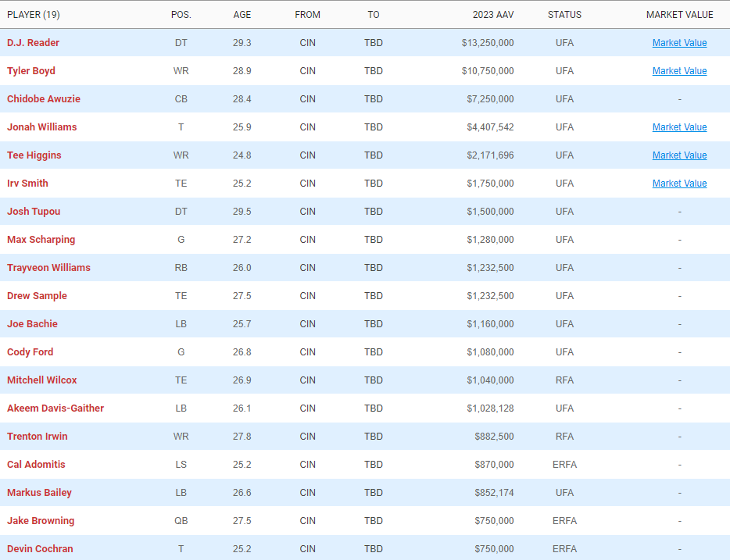Open Akeem Davis-Gaither player link
The width and height of the screenshot is (730, 560).
click(x=55, y=408)
